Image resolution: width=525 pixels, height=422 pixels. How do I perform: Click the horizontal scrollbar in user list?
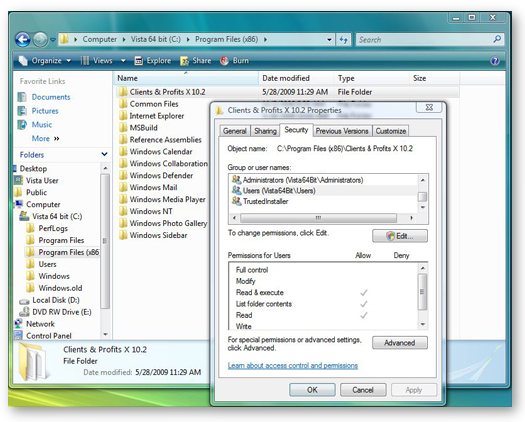(319, 218)
